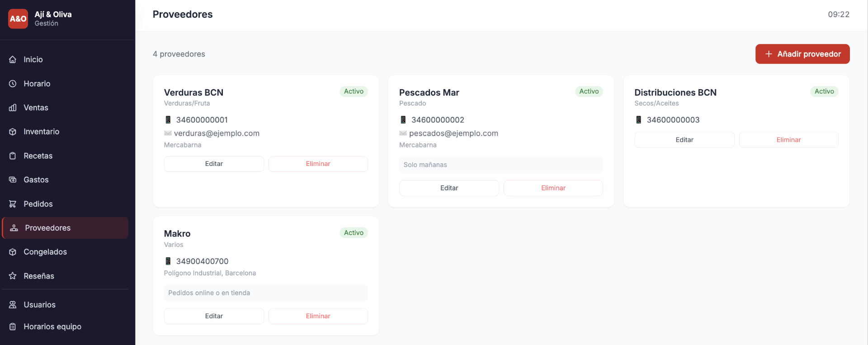Delete the Makro supplier
Screen dimensions: 868x345
pyautogui.click(x=318, y=316)
